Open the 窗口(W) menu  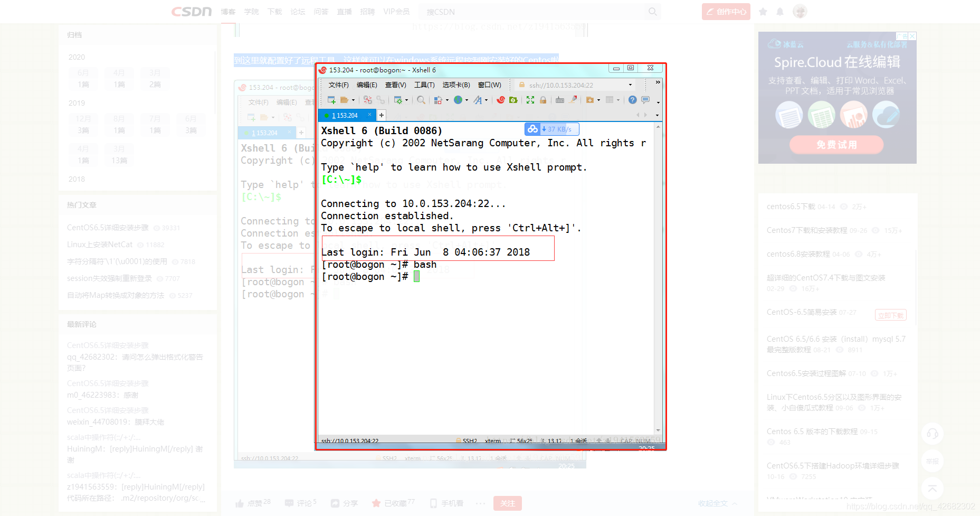(490, 85)
